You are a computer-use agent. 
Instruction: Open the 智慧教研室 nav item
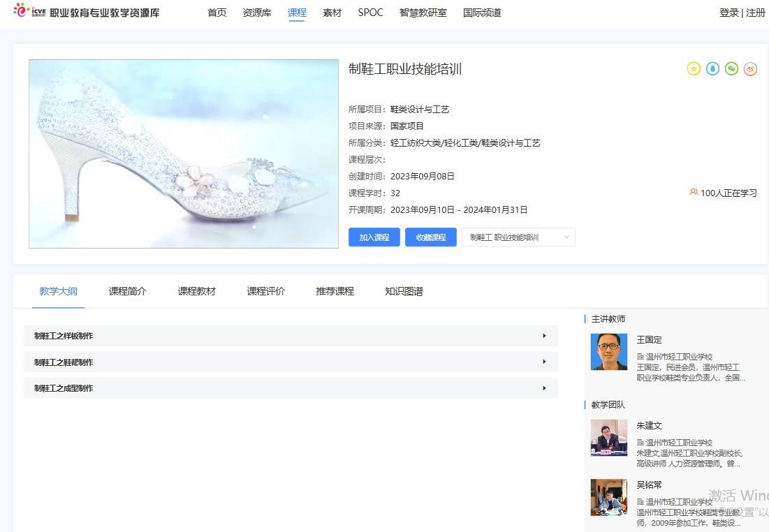pyautogui.click(x=423, y=13)
